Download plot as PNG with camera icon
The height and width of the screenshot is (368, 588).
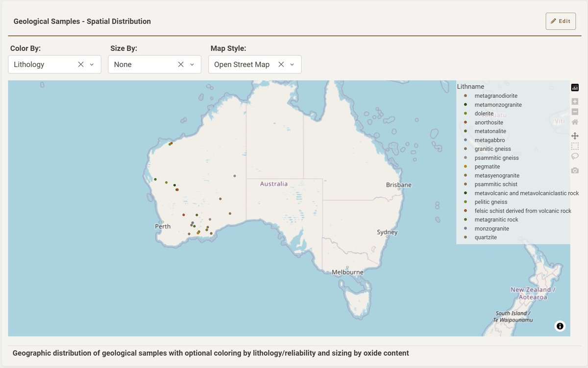click(x=575, y=170)
